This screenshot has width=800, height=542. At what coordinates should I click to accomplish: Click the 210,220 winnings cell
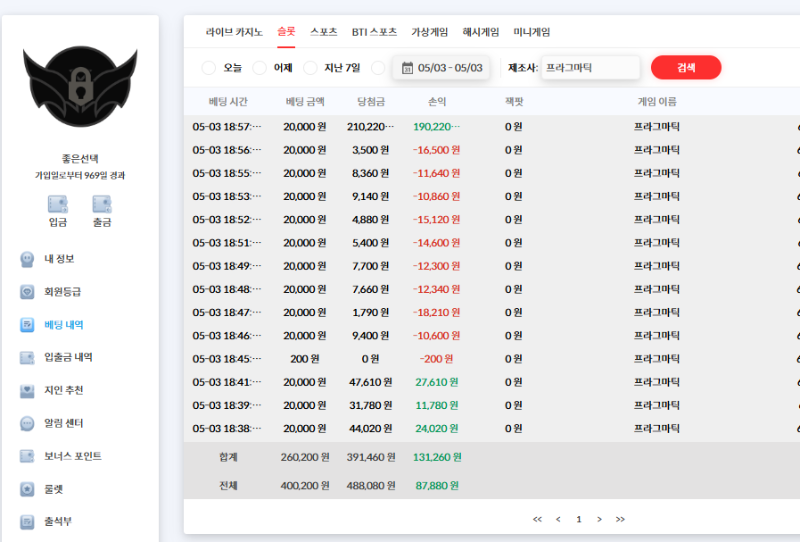371,127
